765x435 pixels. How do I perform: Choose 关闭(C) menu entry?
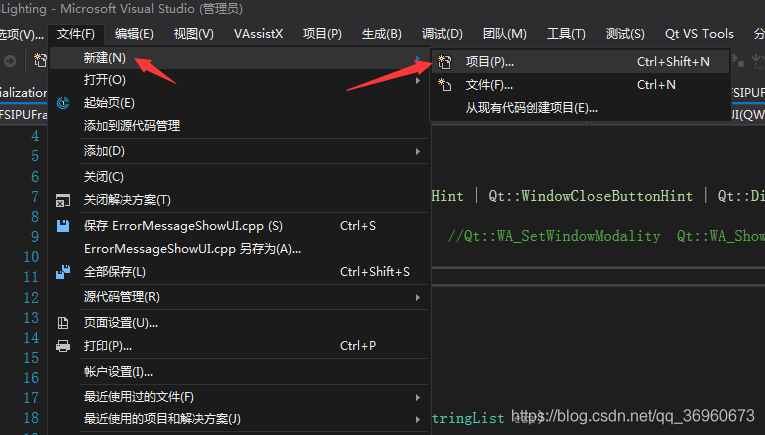(x=239, y=177)
